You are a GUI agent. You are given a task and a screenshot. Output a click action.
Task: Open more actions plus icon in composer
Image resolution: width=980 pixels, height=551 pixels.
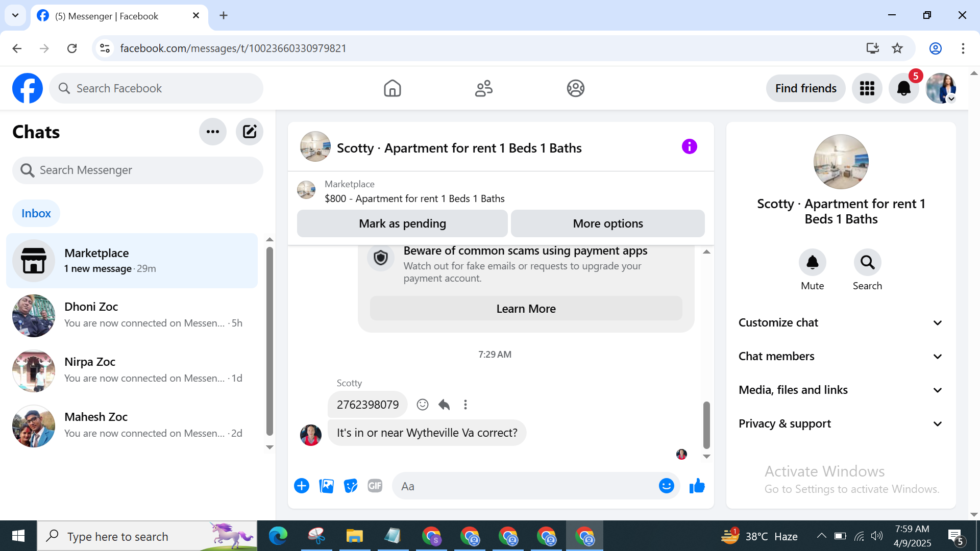[x=302, y=486]
